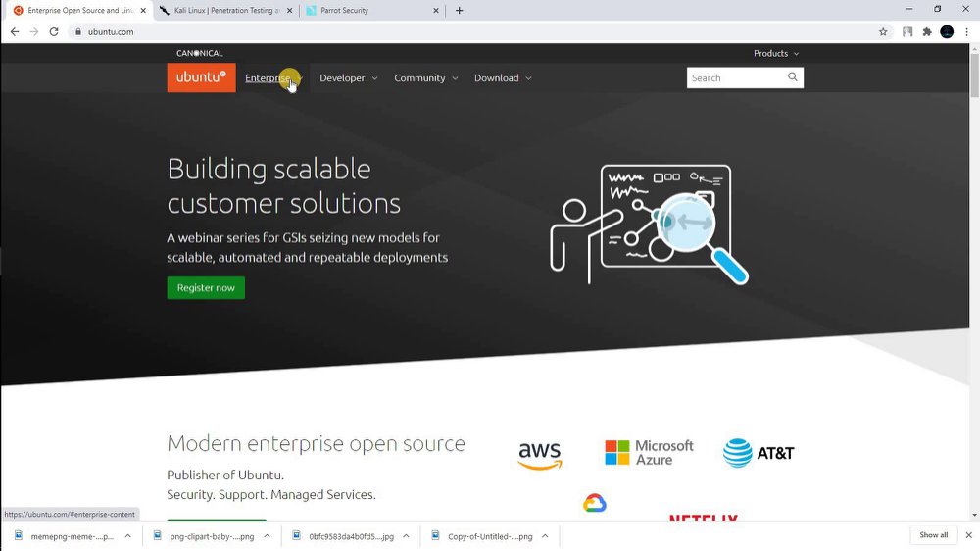Click the user profile avatar icon
980x551 pixels.
947,32
